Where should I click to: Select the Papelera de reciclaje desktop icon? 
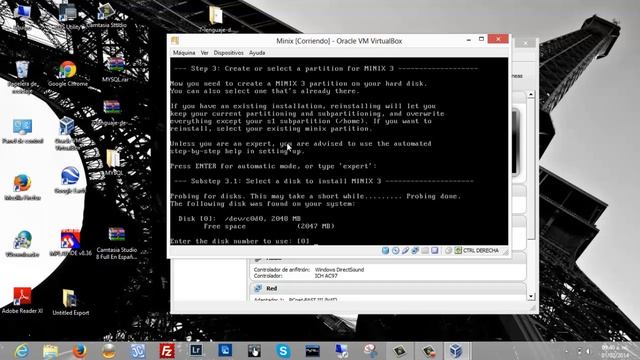point(22,77)
